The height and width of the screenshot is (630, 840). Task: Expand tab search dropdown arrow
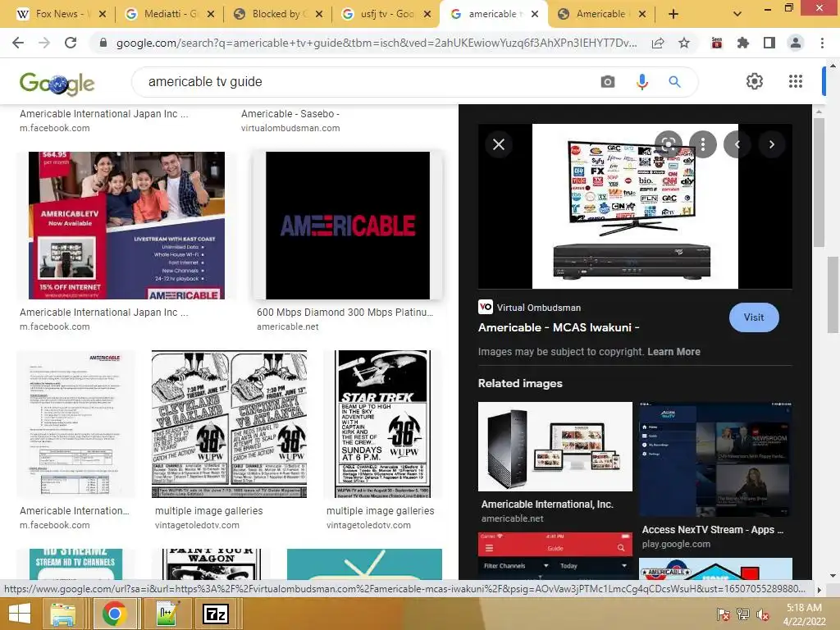point(737,14)
